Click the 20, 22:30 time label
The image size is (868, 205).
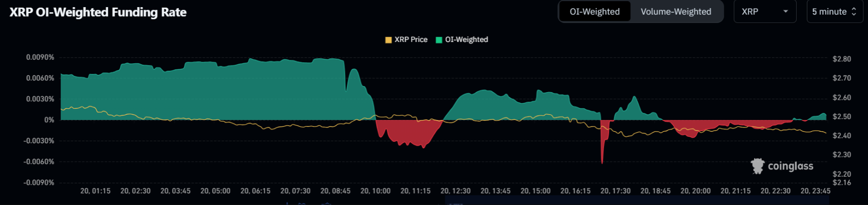click(x=775, y=191)
